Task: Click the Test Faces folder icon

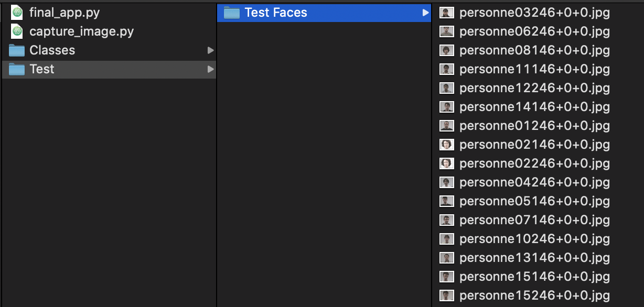Action: (x=232, y=13)
